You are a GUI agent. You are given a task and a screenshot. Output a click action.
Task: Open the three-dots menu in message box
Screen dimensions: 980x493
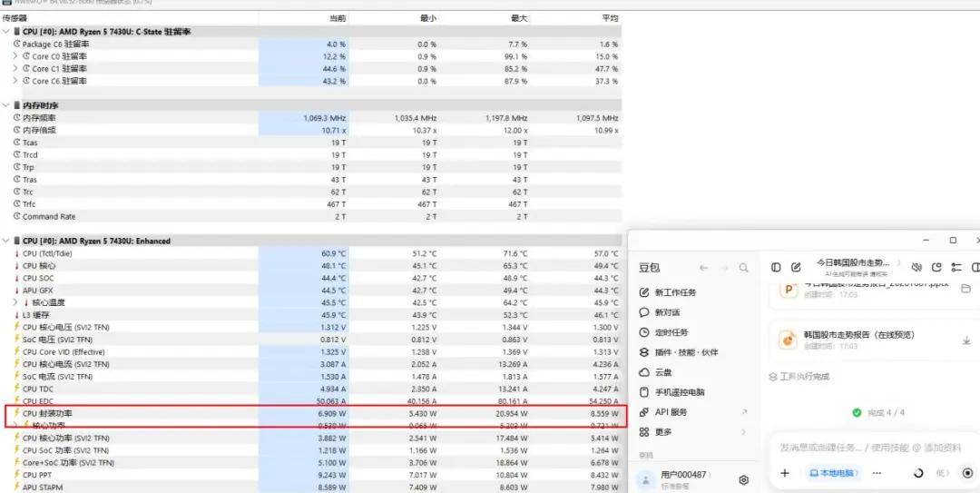[877, 473]
